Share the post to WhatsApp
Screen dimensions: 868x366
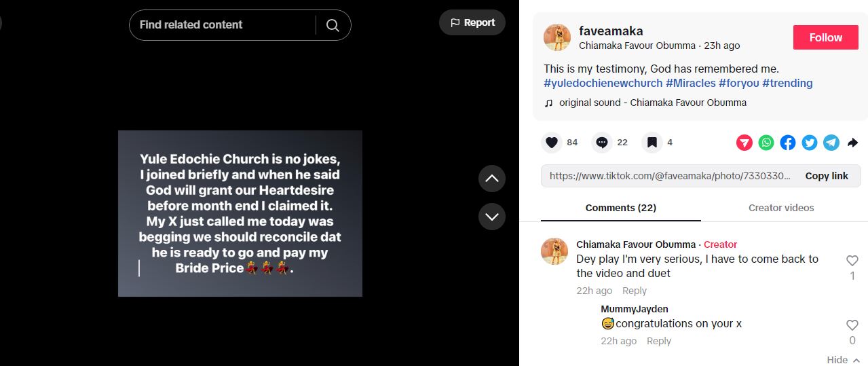(x=766, y=143)
